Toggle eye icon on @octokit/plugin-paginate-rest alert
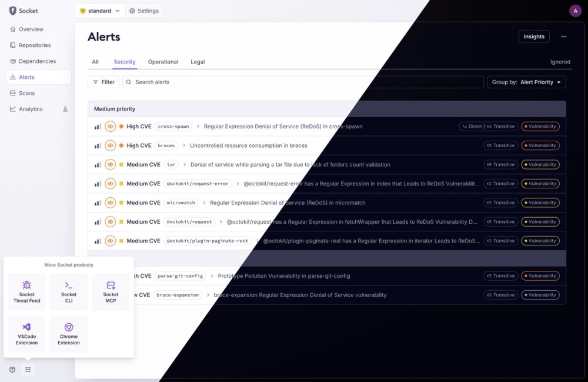 tap(111, 241)
